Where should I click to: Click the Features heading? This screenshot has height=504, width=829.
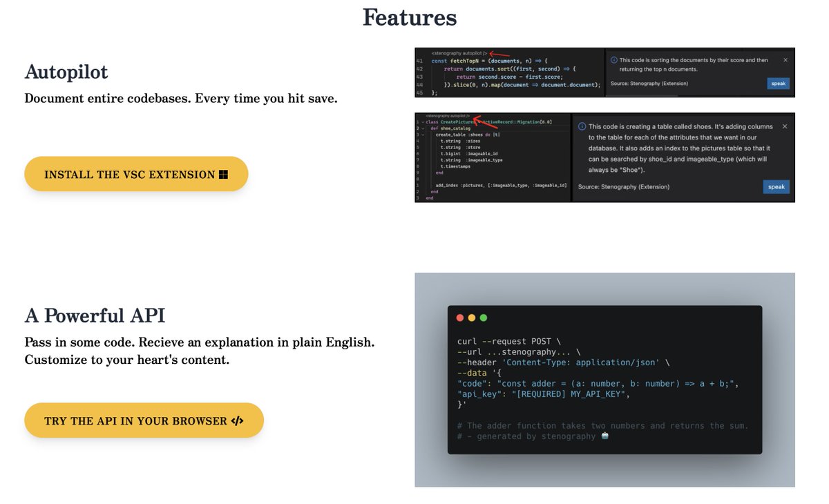click(410, 17)
